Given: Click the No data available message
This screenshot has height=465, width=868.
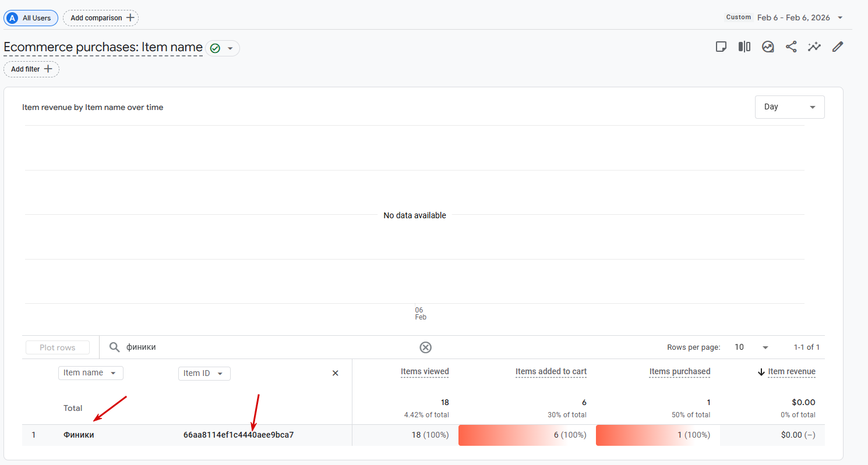Looking at the screenshot, I should coord(415,215).
